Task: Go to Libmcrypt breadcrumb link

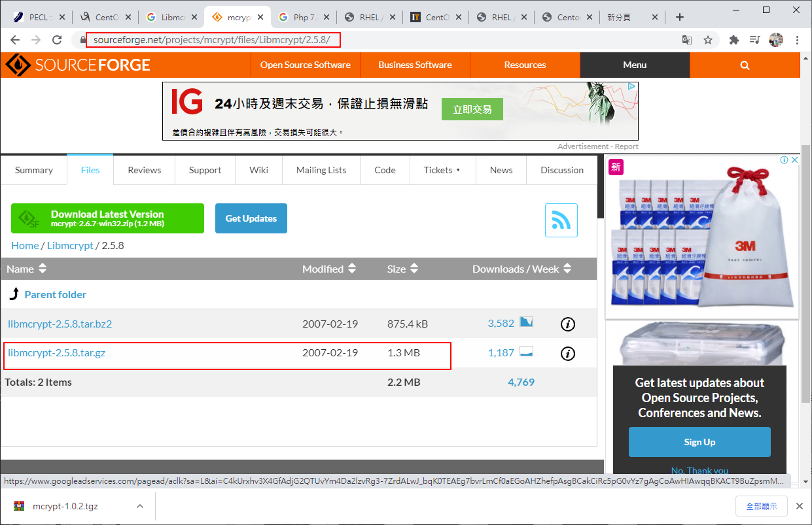Action: pyautogui.click(x=70, y=246)
